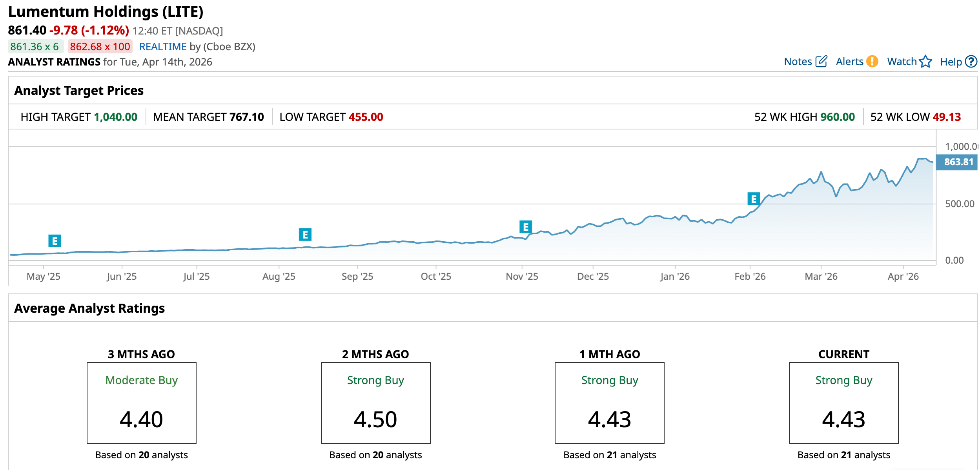The image size is (980, 470).
Task: Click the 1 MTH AGO Strong Buy rating box
Action: [x=609, y=403]
